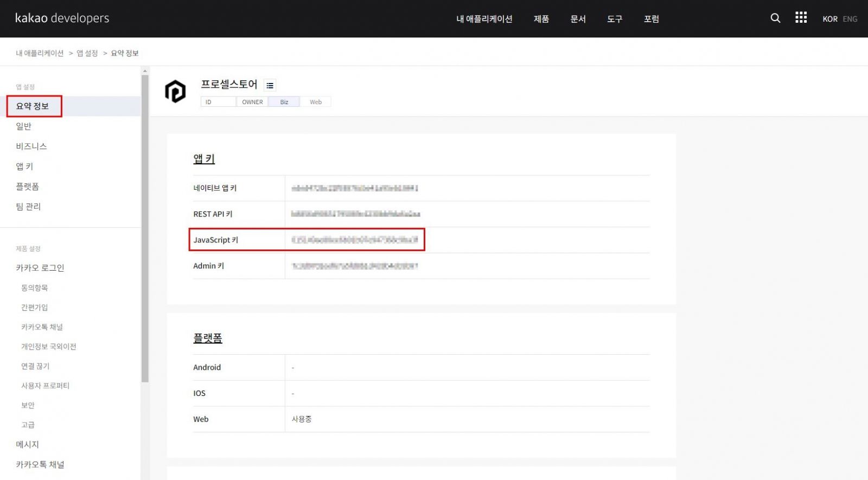868x480 pixels.
Task: Select 요약 정보 in sidebar
Action: pyautogui.click(x=33, y=106)
